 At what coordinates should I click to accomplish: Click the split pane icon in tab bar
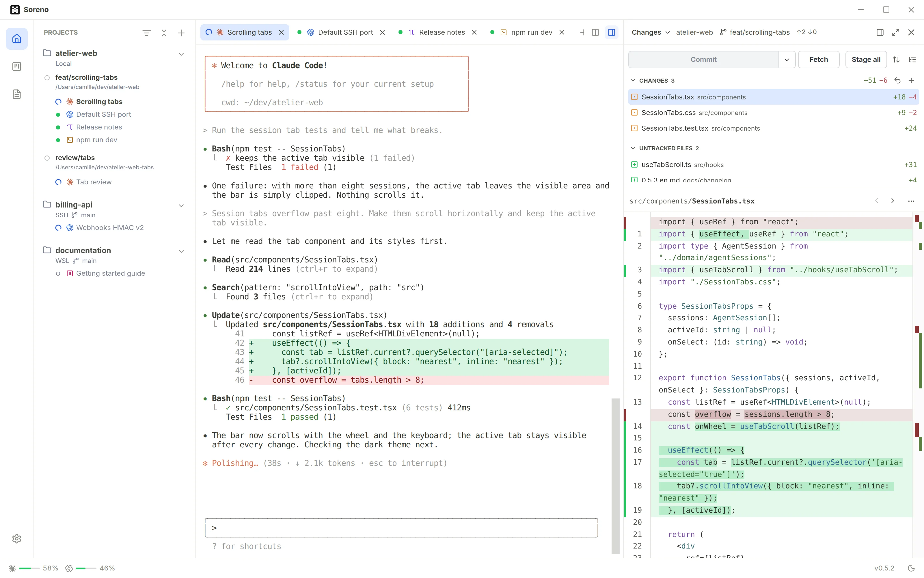point(595,32)
